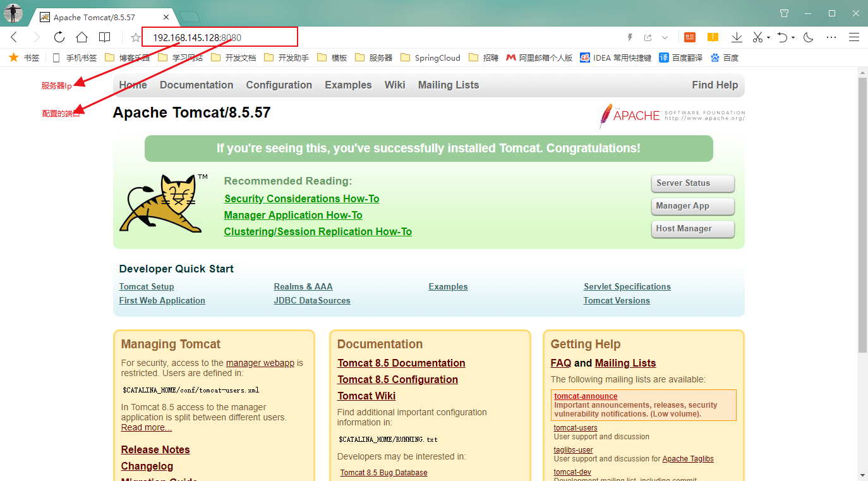Open the browser home page icon
Image resolution: width=868 pixels, height=481 pixels.
[81, 37]
